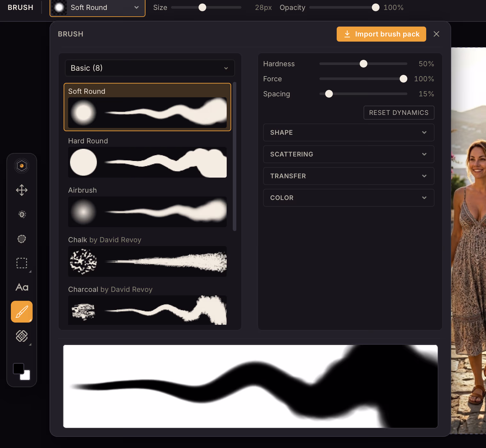Open the foreground black color swatch
The image size is (486, 448).
pos(18,368)
